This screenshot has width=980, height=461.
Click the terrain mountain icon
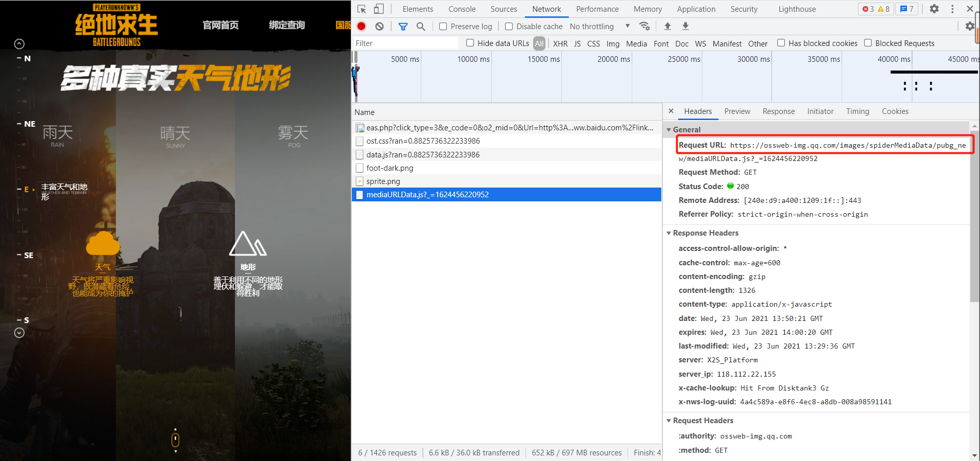pos(248,243)
